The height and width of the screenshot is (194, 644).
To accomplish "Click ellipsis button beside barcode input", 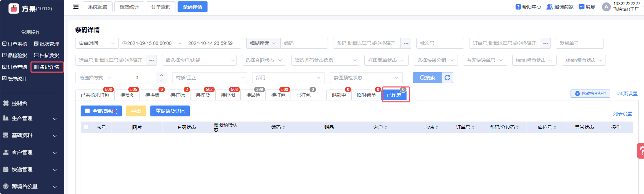I will (x=406, y=43).
